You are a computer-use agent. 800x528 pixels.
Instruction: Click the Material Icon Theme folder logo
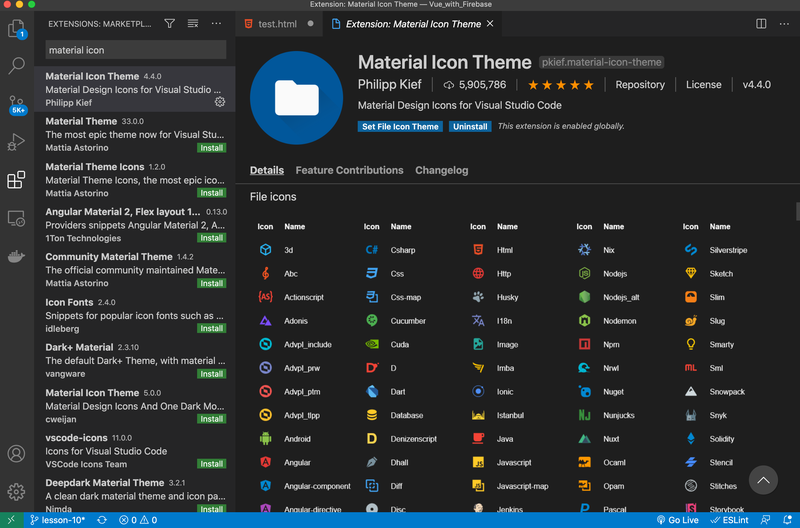click(x=296, y=97)
